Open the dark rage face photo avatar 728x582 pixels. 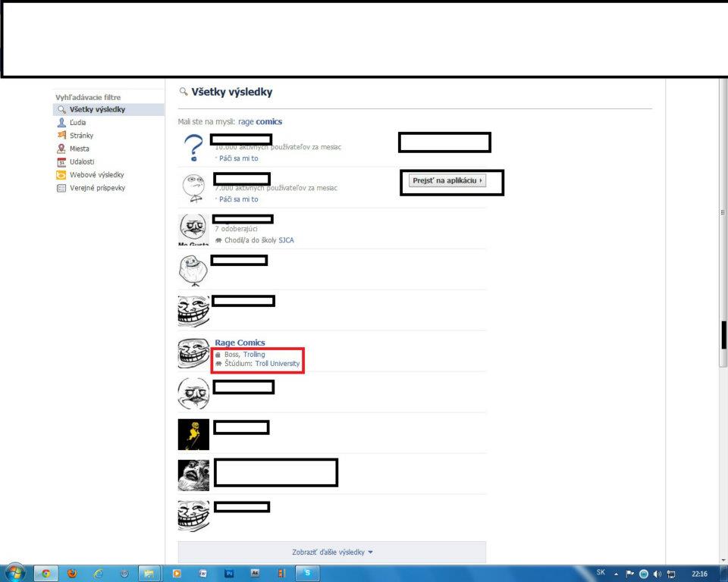tap(193, 475)
